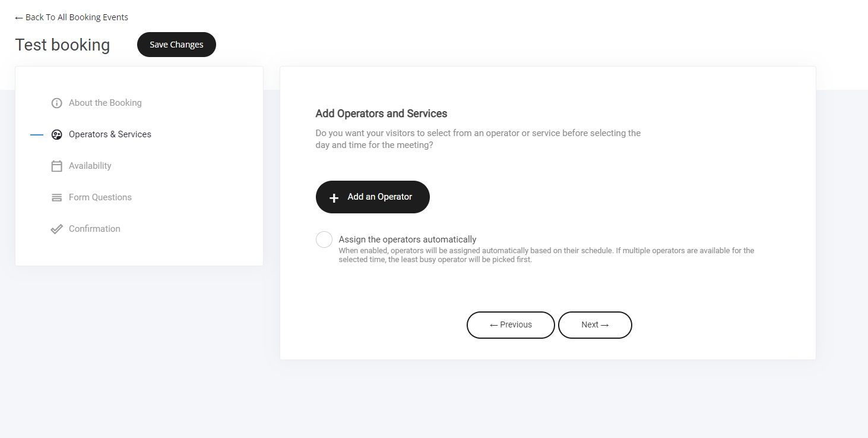The width and height of the screenshot is (868, 438).
Task: Return via the Back To All Booking Events text
Action: point(77,17)
